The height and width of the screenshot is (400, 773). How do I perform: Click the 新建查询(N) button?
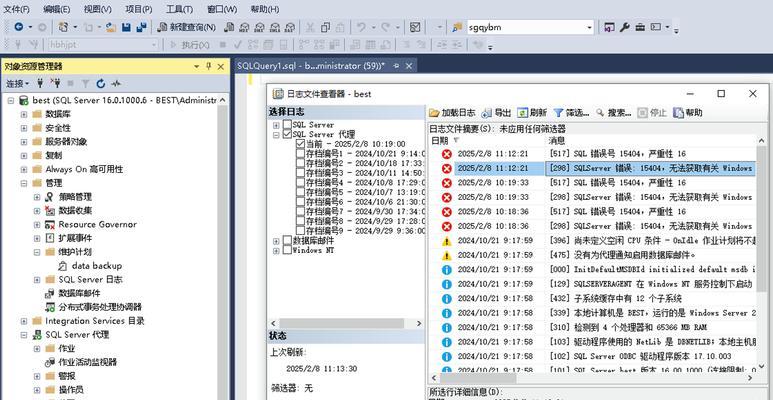[186, 28]
